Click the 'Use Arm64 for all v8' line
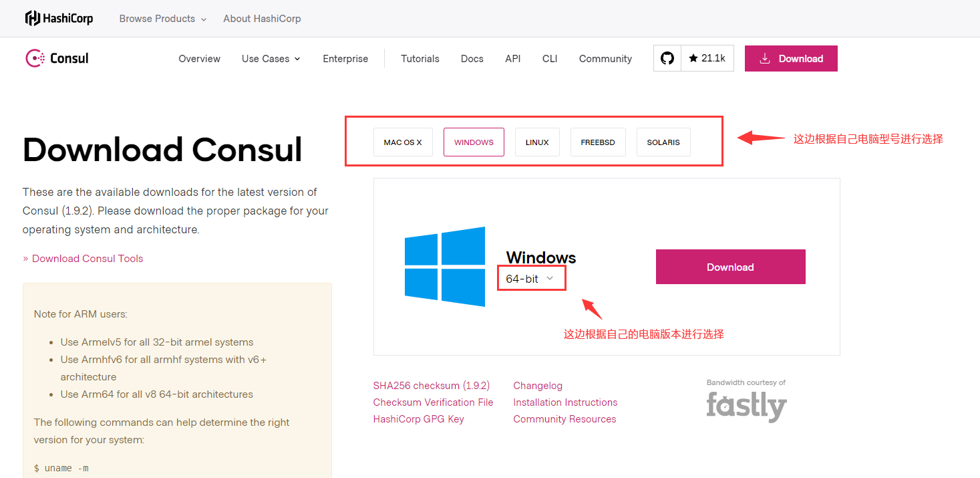980x478 pixels. point(157,394)
